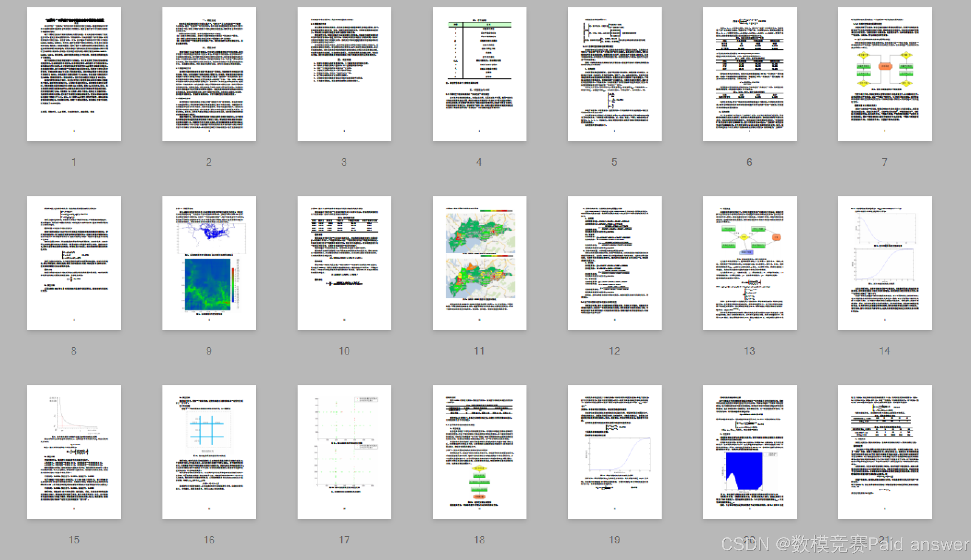Click page number label 13
The image size is (971, 560).
[x=749, y=351]
